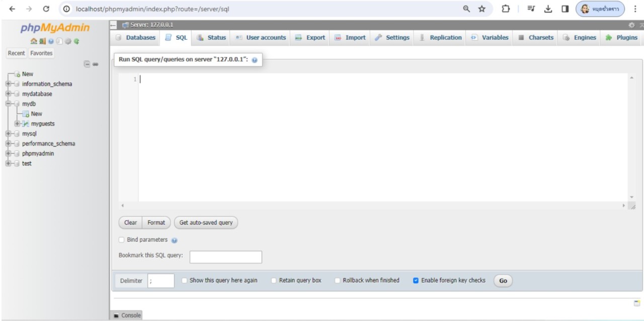Open page settings gear at top right

tap(631, 25)
